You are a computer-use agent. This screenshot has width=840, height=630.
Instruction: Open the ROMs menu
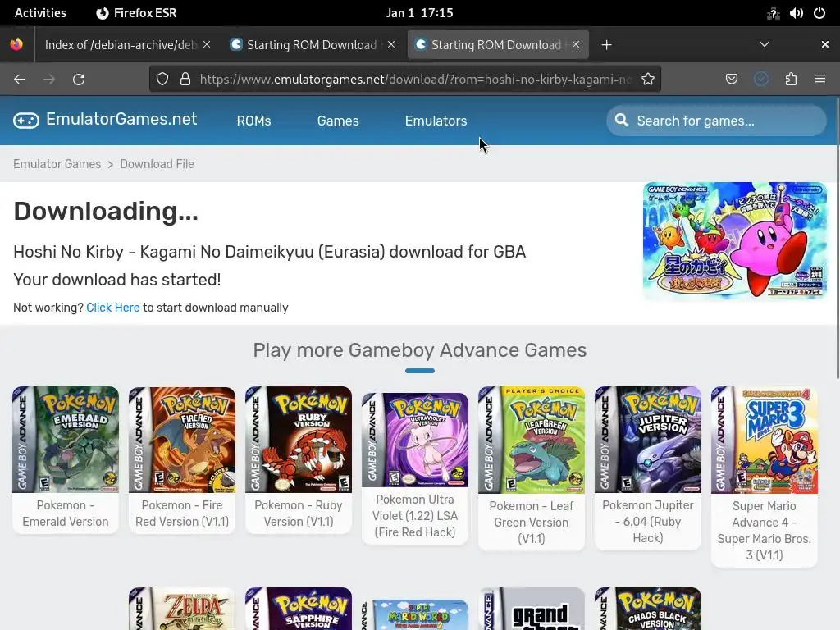tap(254, 121)
